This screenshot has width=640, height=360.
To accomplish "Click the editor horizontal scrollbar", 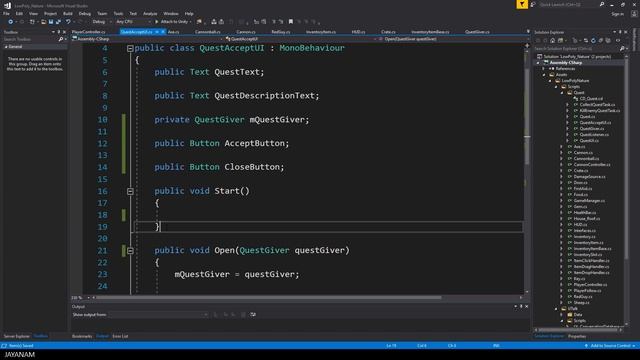I will point(268,298).
